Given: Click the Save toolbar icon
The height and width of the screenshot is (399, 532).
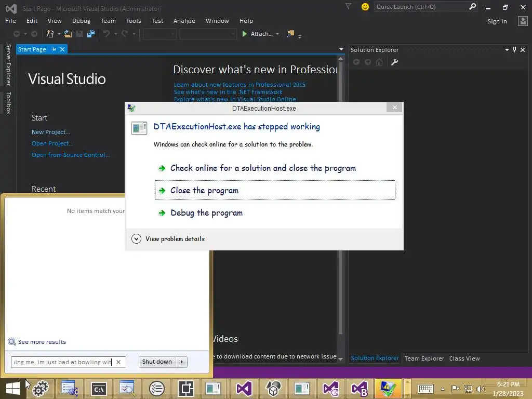Looking at the screenshot, I should pyautogui.click(x=79, y=34).
